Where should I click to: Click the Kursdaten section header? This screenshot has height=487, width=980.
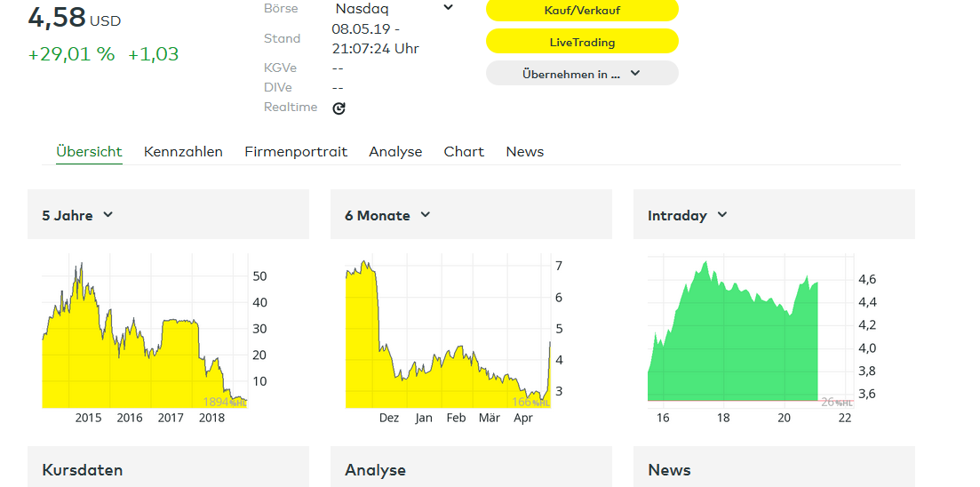click(x=83, y=470)
